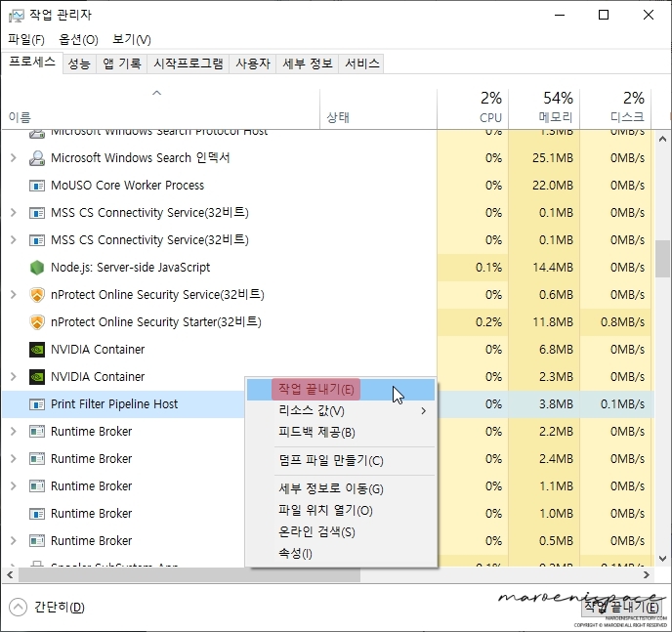The height and width of the screenshot is (632, 672).
Task: Choose 온라인 검색(S) from context menu
Action: tap(341, 532)
